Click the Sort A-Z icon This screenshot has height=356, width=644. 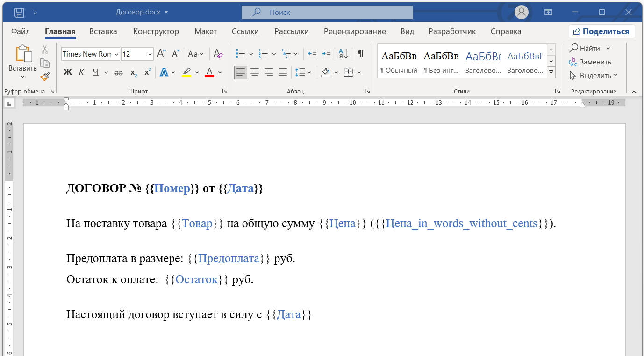343,54
